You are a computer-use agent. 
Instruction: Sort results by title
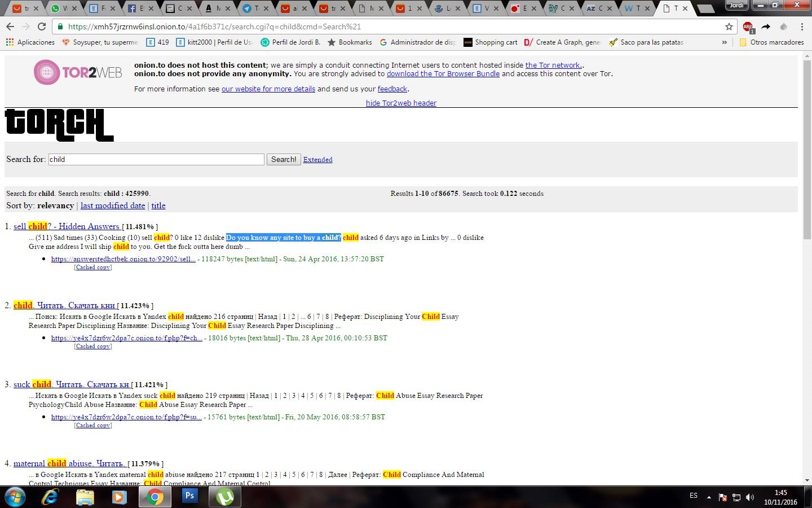[x=158, y=205]
